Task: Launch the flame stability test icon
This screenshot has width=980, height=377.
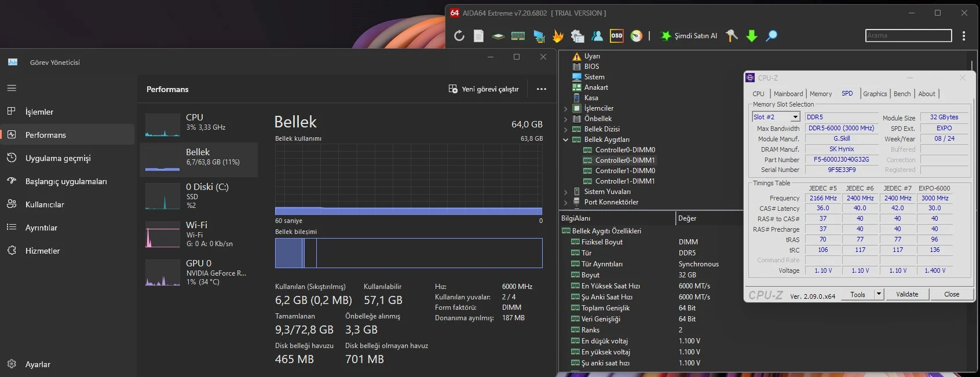Action: pyautogui.click(x=558, y=36)
